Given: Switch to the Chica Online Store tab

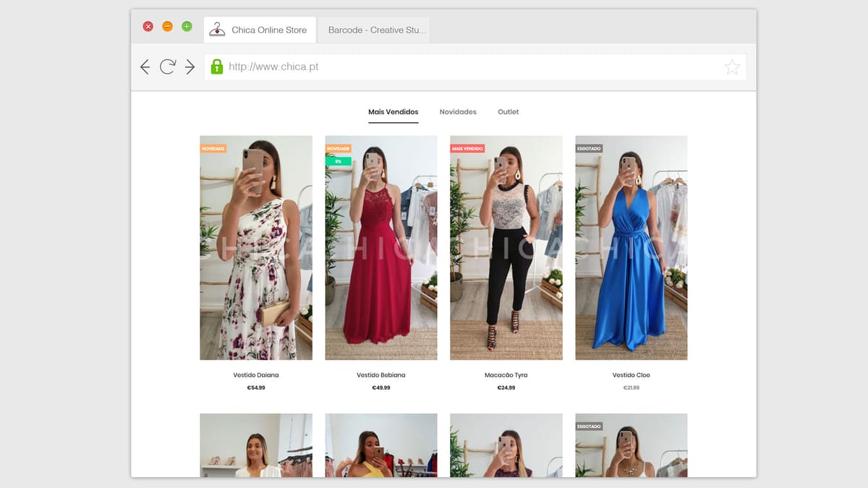Looking at the screenshot, I should coord(260,30).
